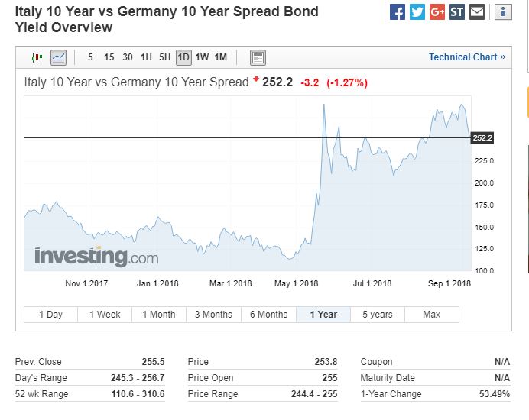Click the 3 Months range button
The height and width of the screenshot is (420, 529).
click(x=213, y=315)
